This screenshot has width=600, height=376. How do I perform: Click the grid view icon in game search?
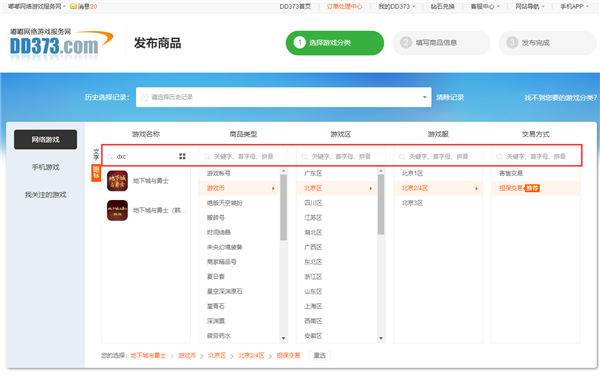(182, 156)
